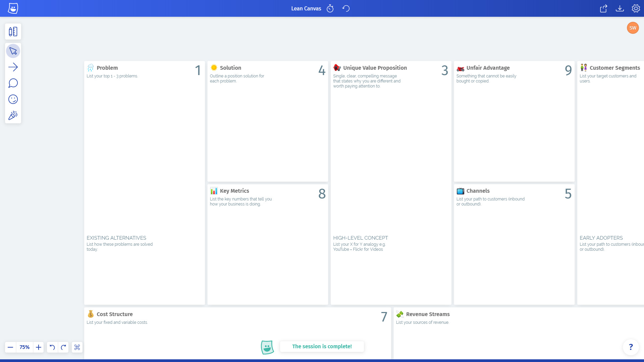Click the sun Solution icon
Viewport: 644px width, 362px height.
[x=214, y=67]
